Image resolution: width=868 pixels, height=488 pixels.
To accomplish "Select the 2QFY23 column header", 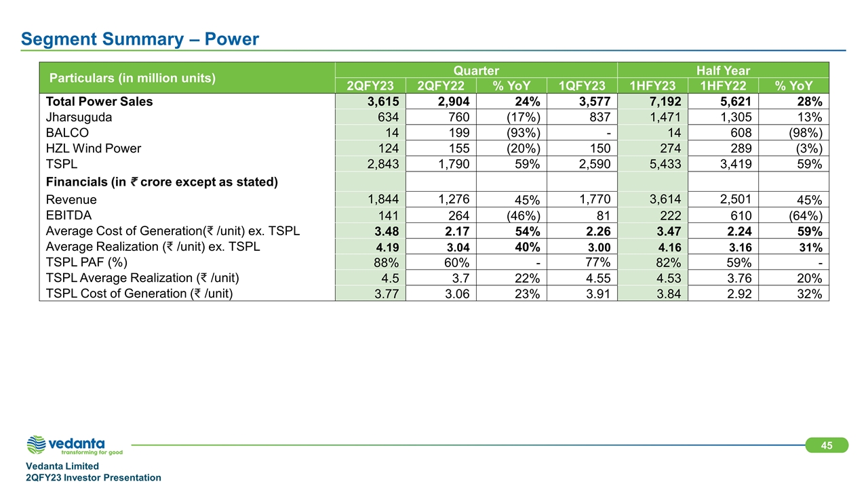I will 370,85.
